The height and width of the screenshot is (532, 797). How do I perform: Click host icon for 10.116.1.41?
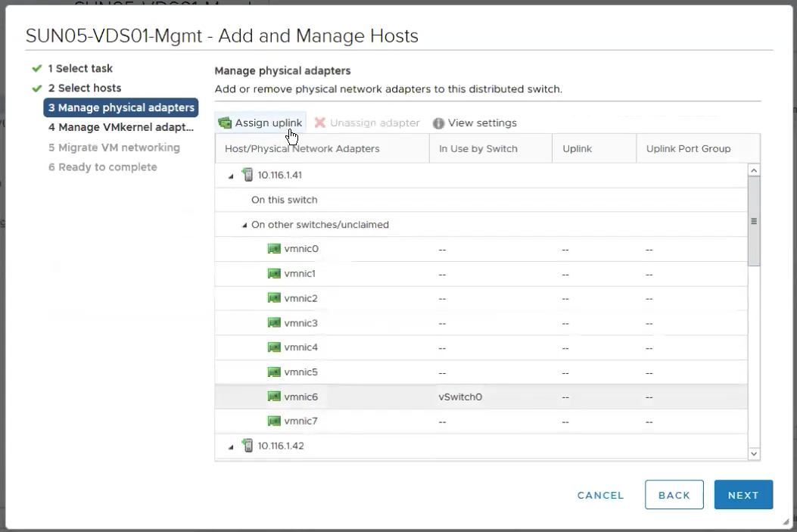(x=248, y=175)
